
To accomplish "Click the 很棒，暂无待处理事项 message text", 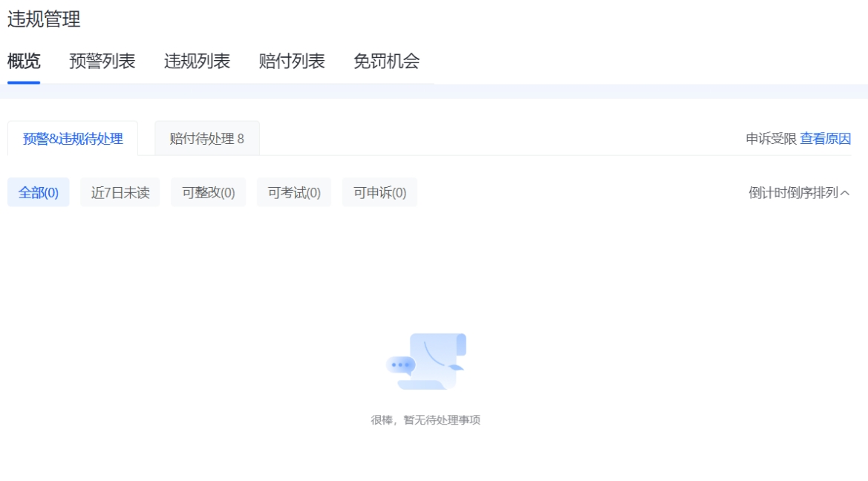I will [425, 420].
